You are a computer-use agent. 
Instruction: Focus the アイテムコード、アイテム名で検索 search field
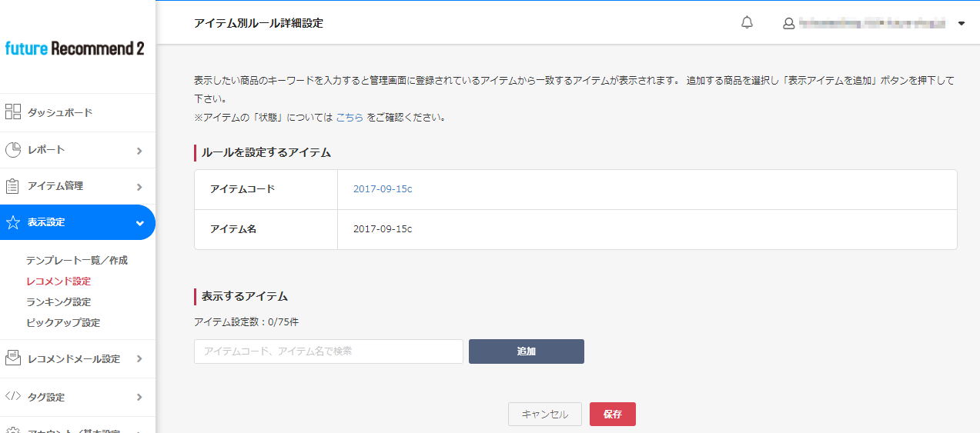[x=329, y=351]
